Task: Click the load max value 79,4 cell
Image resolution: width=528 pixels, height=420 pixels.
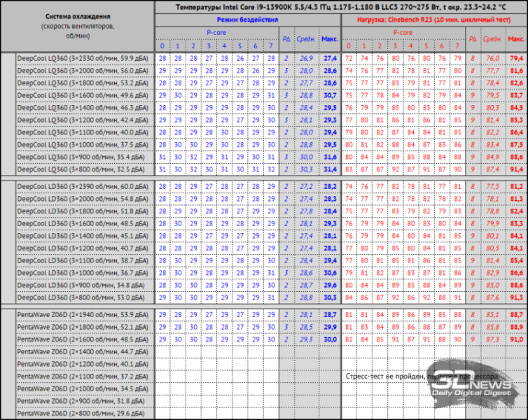Action: pos(516,57)
